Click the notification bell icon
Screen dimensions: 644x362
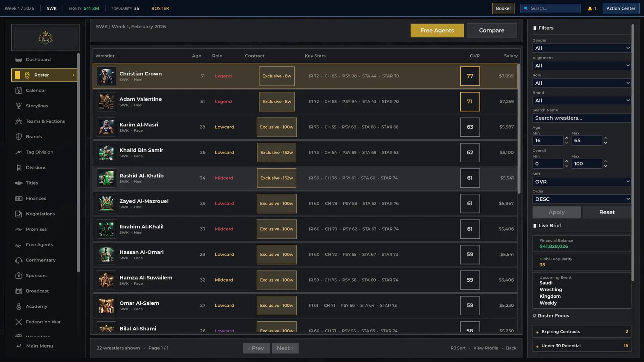[590, 8]
